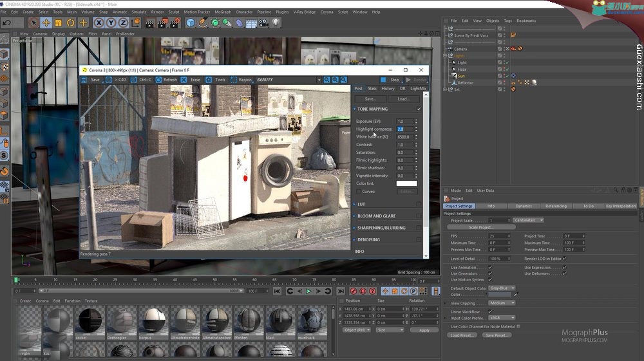Screen dimensions: 644x361
Task: Select the muellsack material thumbnail
Action: [x=312, y=323]
